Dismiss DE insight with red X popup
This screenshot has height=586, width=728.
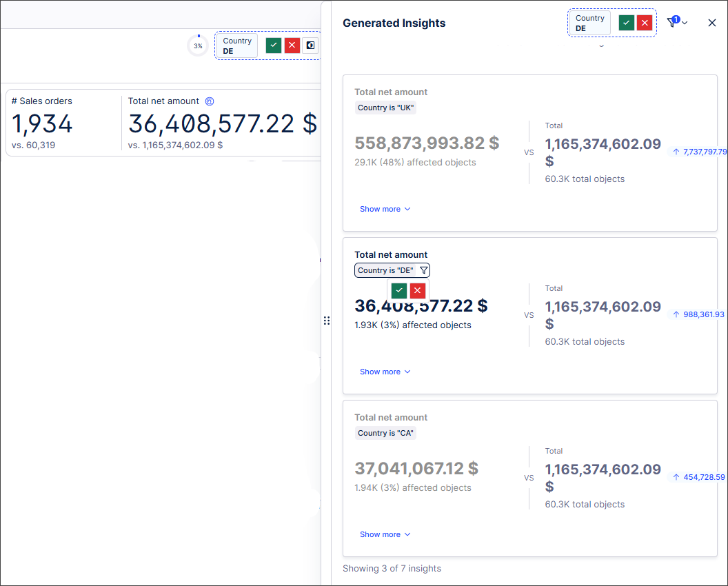(417, 291)
